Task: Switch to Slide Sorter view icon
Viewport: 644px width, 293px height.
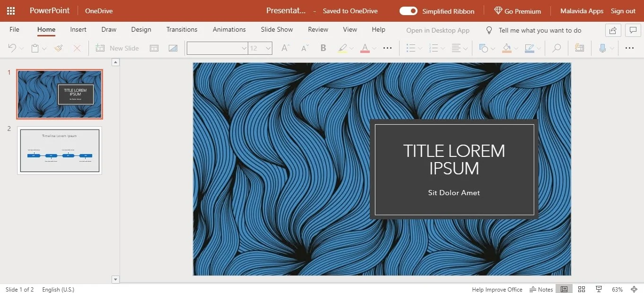Action: [x=582, y=289]
